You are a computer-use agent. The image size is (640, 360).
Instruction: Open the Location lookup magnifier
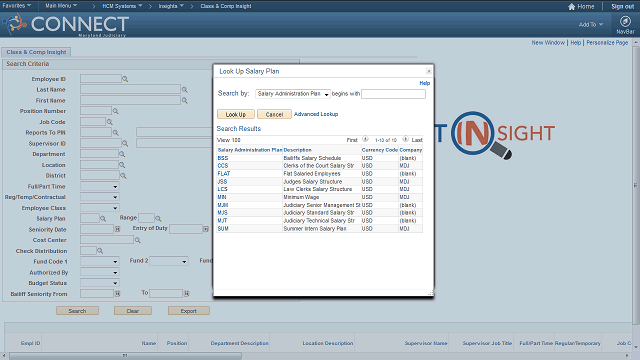pos(122,165)
